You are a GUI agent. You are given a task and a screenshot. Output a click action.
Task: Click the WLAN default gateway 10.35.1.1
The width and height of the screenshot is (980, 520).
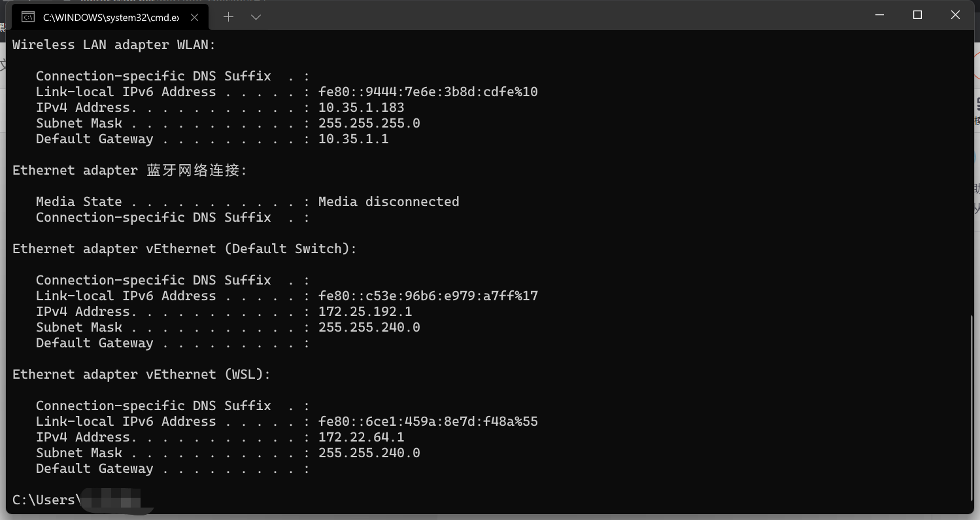[x=353, y=139]
